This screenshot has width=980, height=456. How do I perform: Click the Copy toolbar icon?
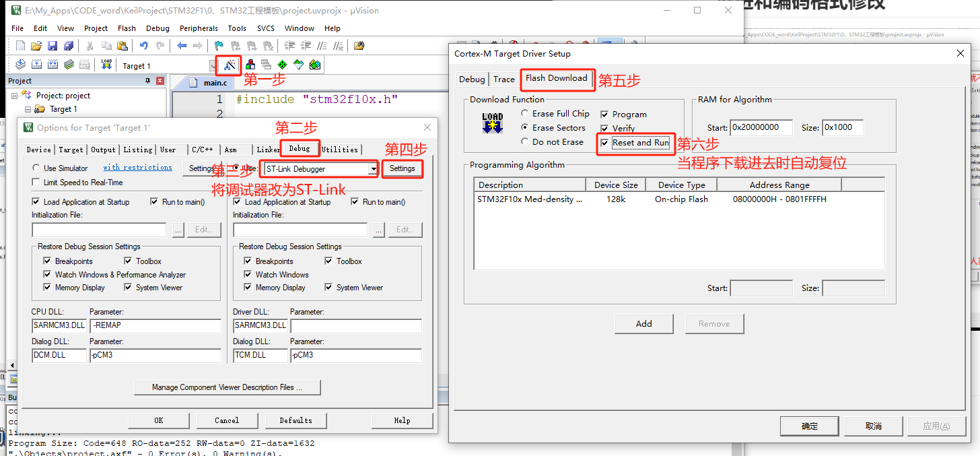pyautogui.click(x=106, y=46)
